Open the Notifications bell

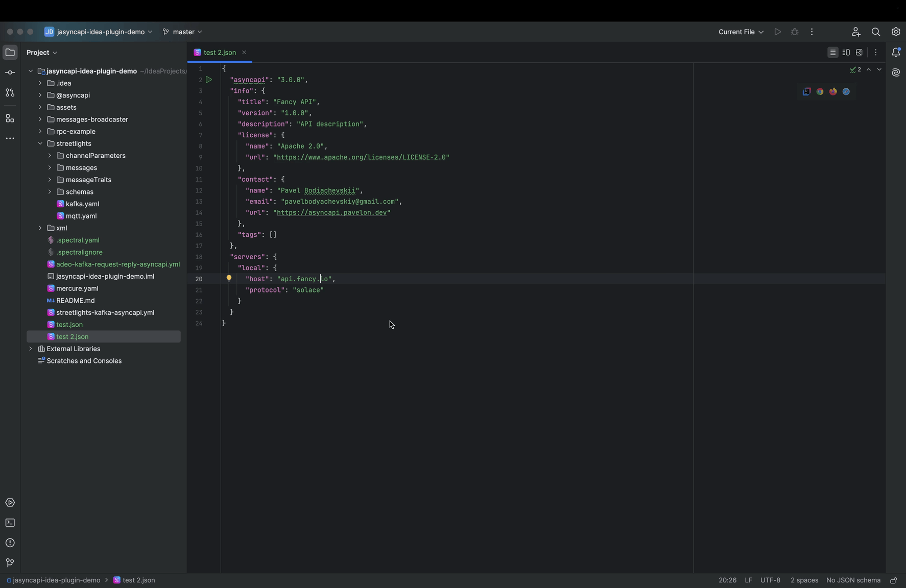pos(896,52)
